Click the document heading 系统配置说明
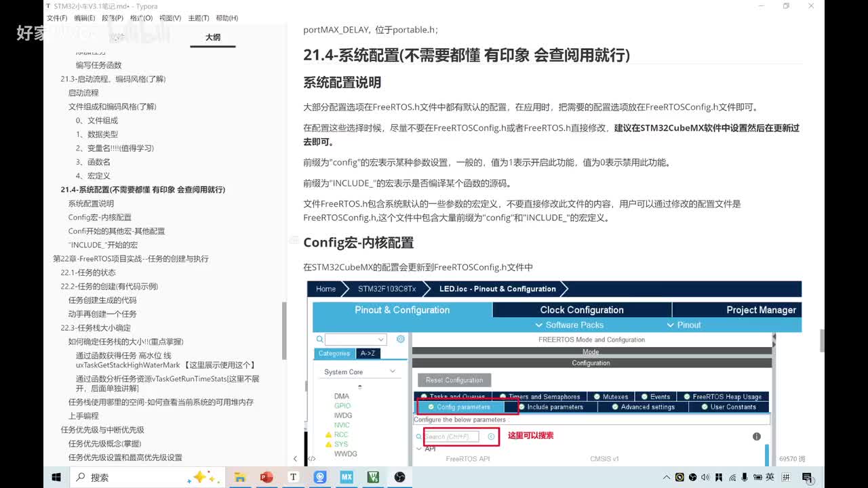The image size is (868, 488). click(342, 83)
